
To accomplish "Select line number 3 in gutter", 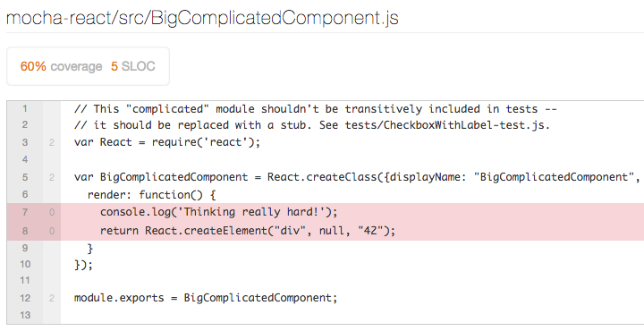I will (x=25, y=142).
